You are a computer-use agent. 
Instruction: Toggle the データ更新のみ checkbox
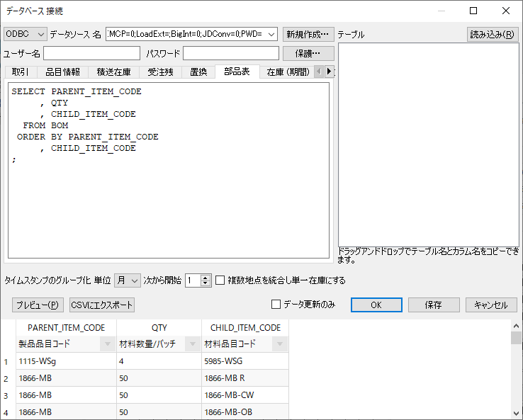coord(276,305)
